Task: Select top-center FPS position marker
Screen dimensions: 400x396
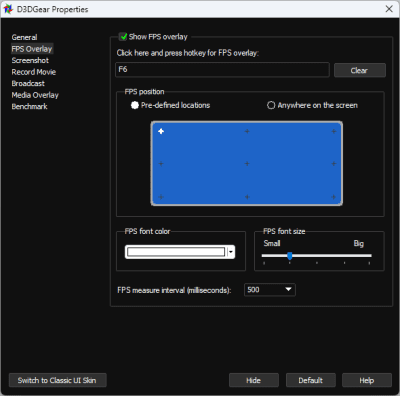Action: pos(247,131)
